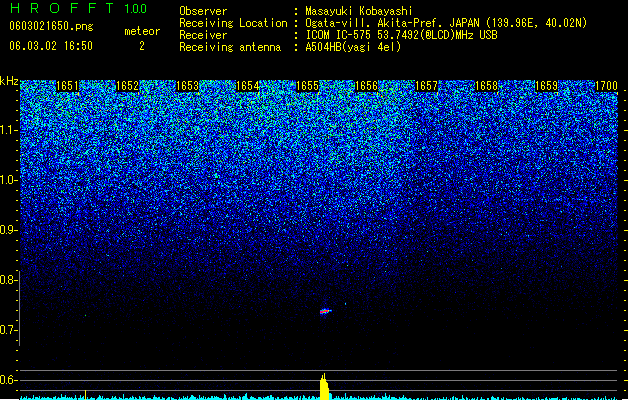The width and height of the screenshot is (629, 400).
Task: Click the meteor count value 2
Action: [142, 46]
